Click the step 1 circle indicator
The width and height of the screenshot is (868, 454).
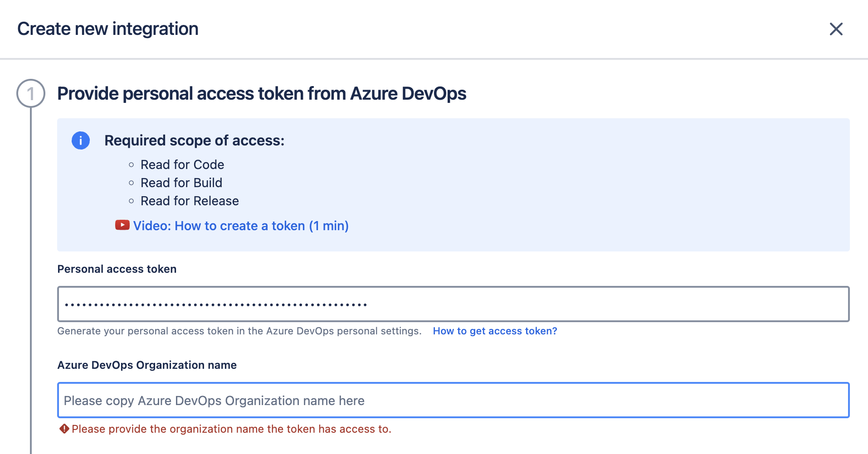31,94
